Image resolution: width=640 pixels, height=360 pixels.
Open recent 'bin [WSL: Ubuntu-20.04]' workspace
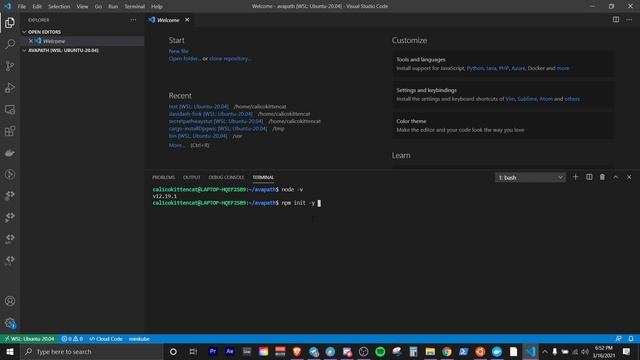(x=198, y=136)
